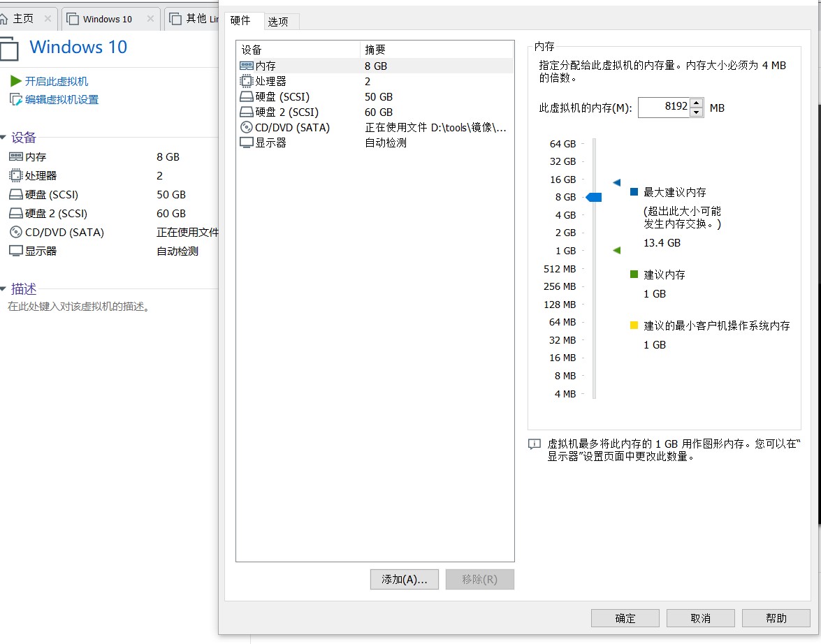Click the 硬盘 (SCSI) icon in main window panel
Screen dimensions: 821x644
click(x=15, y=194)
